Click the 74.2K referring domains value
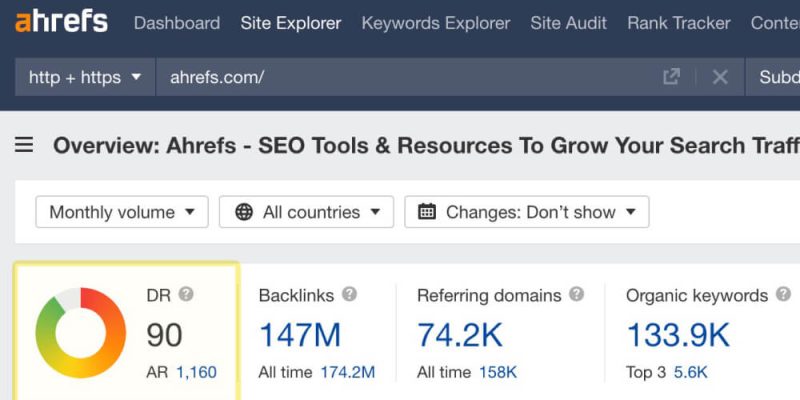 click(460, 335)
